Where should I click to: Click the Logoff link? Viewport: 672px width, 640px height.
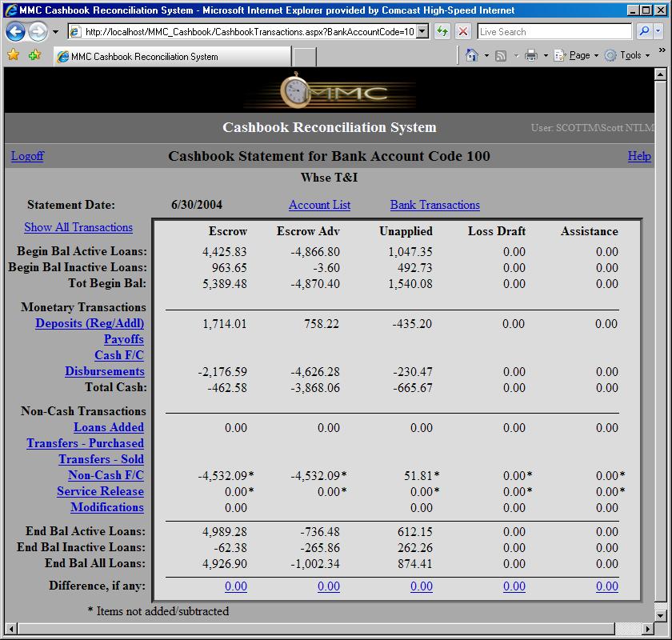[27, 156]
